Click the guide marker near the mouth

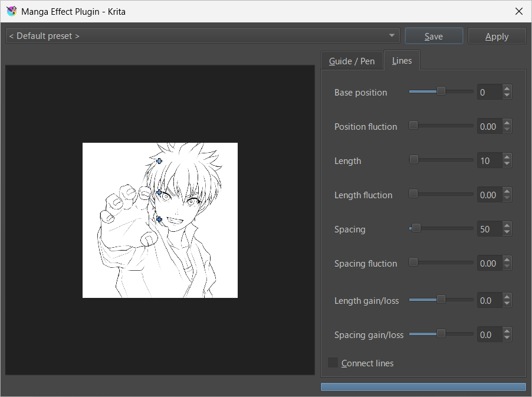click(x=159, y=219)
